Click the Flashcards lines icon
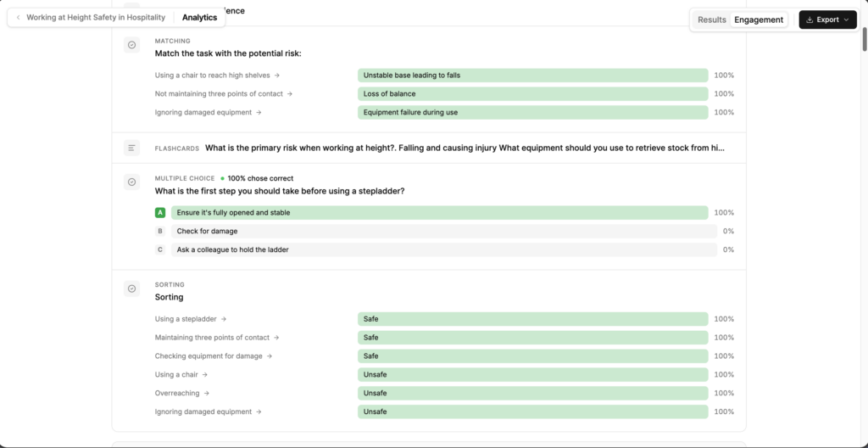 point(131,148)
